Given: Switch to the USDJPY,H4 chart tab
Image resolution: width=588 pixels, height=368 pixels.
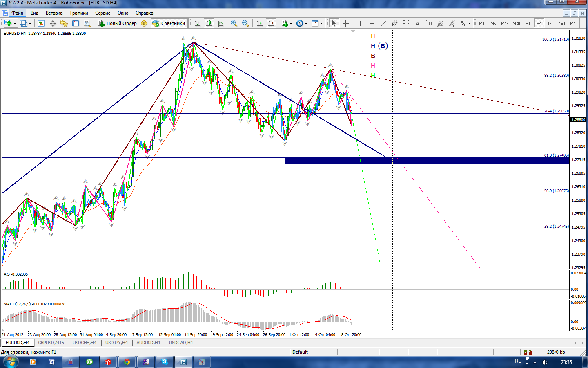Looking at the screenshot, I should click(116, 343).
